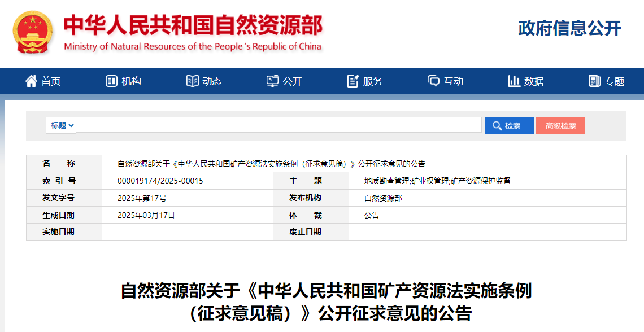The width and height of the screenshot is (644, 332).
Task: Click the issuing agency value 自然资源部
Action: pyautogui.click(x=383, y=198)
